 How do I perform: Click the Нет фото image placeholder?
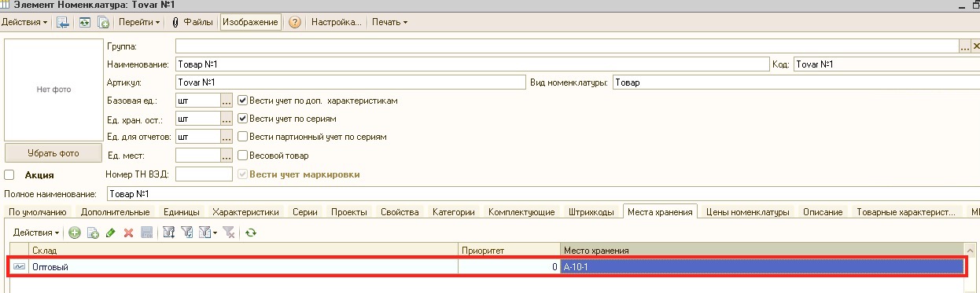click(53, 90)
